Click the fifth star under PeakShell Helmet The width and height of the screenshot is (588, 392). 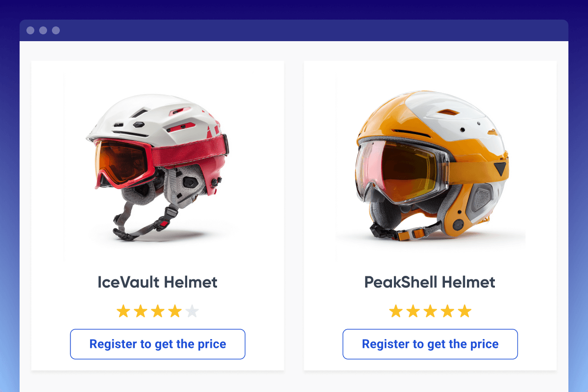pos(465,311)
